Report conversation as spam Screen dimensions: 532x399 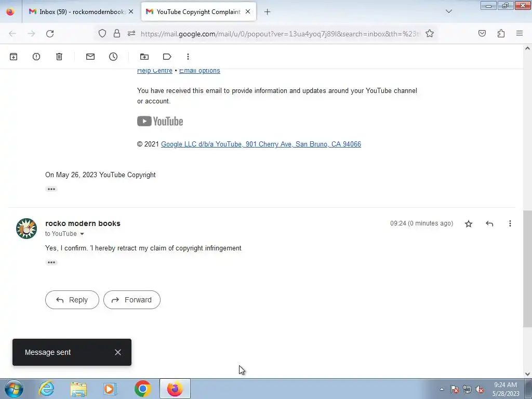[36, 57]
